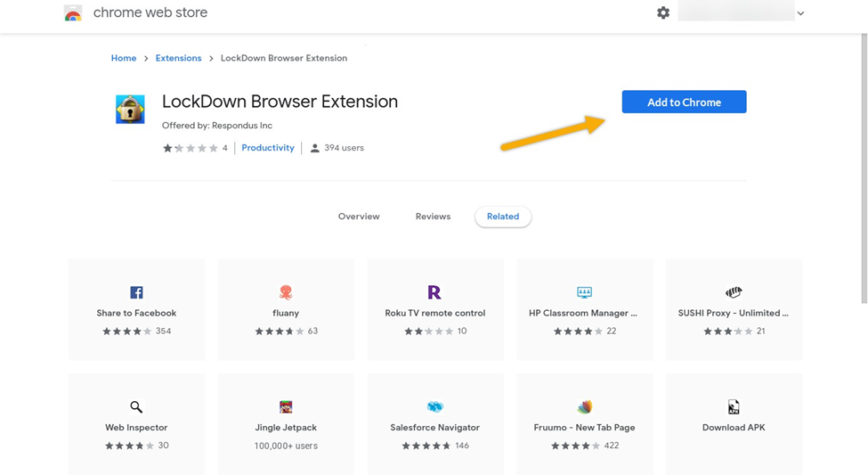Click the 'chrome web store' header text

tap(150, 12)
